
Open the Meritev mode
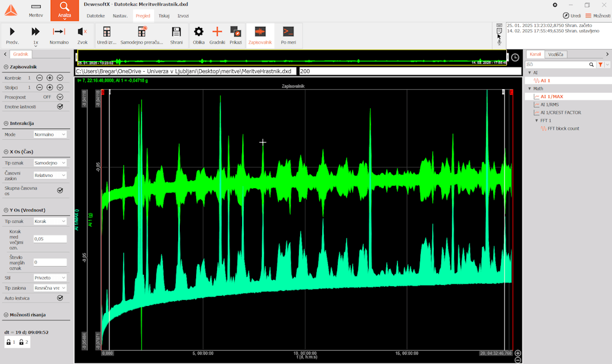point(36,11)
